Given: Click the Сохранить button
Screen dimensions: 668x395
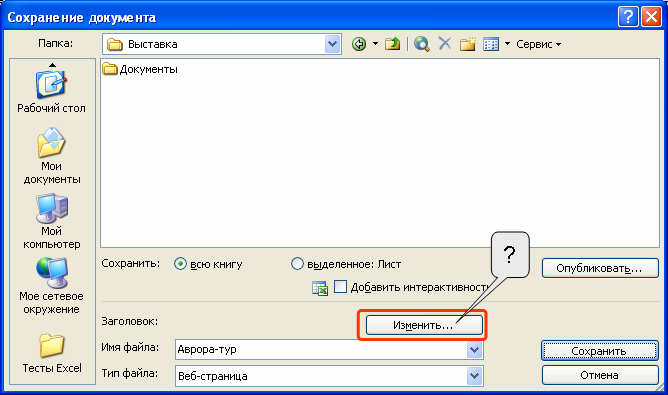Looking at the screenshot, I should (x=600, y=351).
